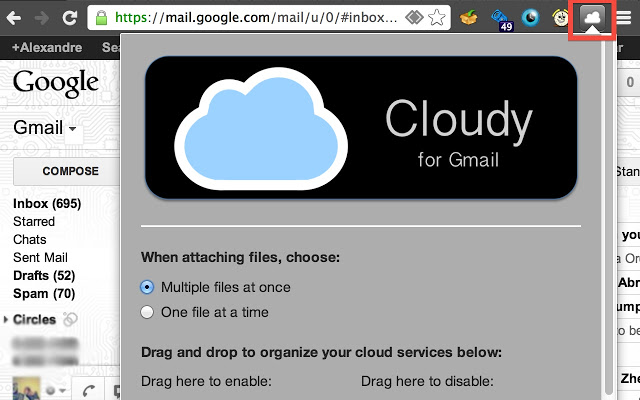This screenshot has height=400, width=640.
Task: Reload the page with the refresh icon
Action: pos(70,17)
